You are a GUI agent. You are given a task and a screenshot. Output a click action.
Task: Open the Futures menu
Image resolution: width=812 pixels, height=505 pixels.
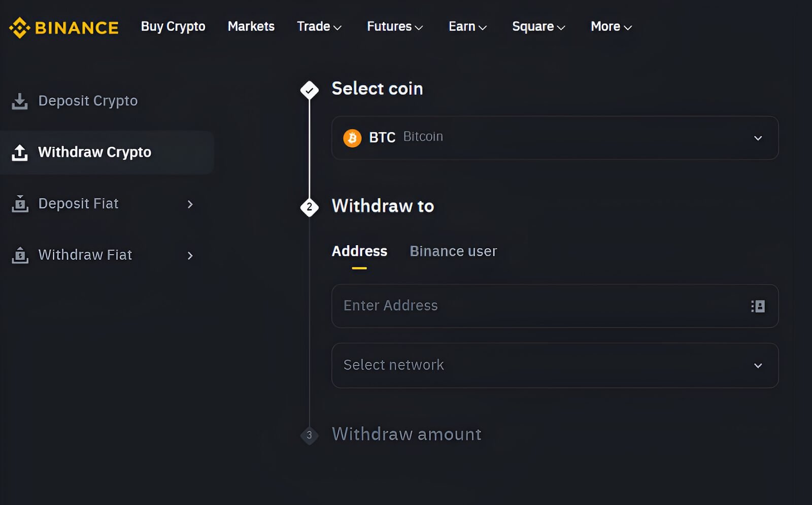point(394,26)
